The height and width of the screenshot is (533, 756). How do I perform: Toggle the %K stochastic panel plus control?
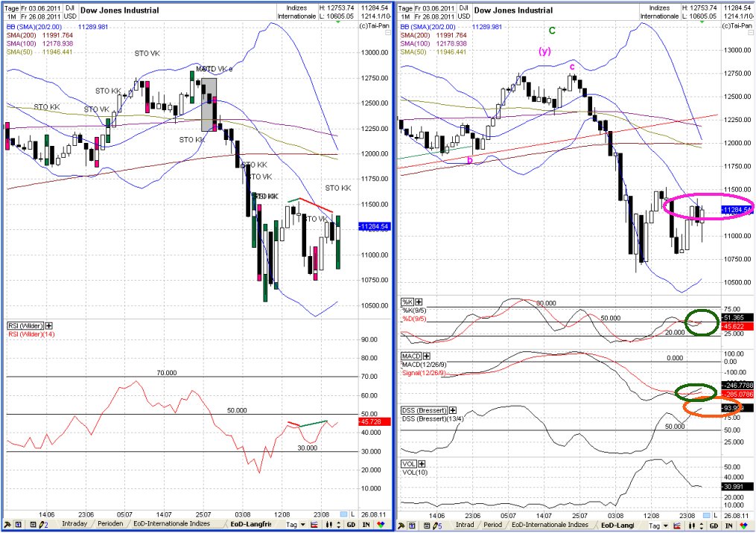tap(419, 301)
